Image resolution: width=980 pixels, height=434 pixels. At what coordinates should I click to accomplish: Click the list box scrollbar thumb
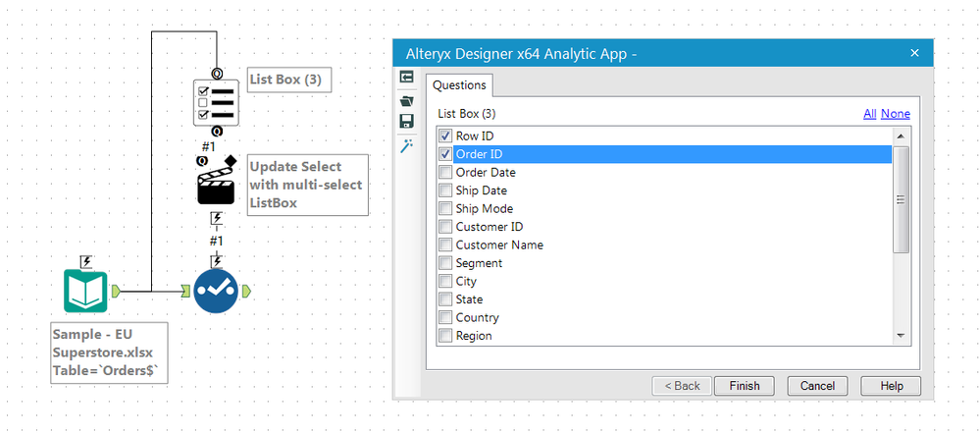901,199
